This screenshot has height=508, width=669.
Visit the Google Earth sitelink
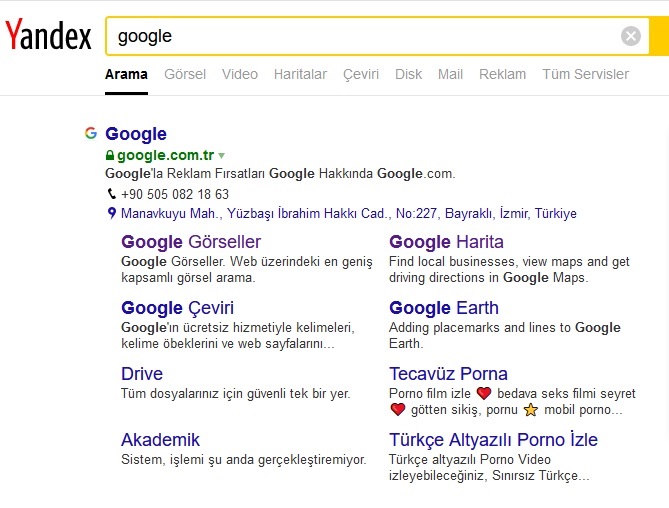(x=444, y=308)
